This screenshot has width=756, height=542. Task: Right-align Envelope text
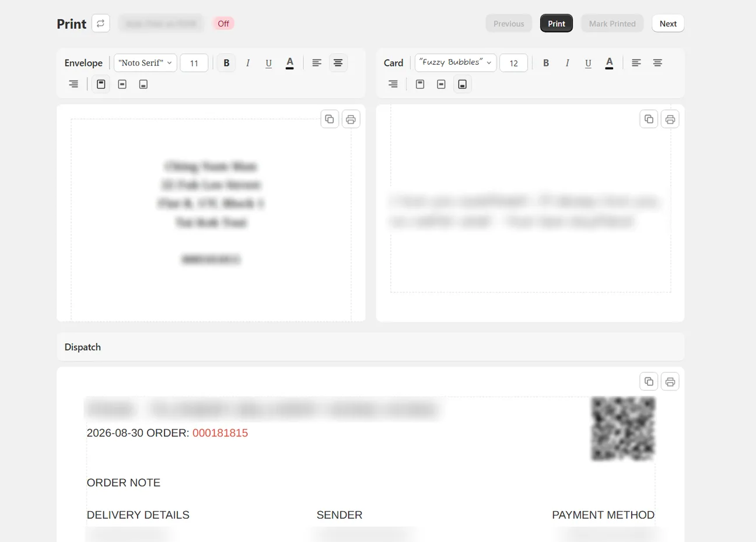click(73, 84)
